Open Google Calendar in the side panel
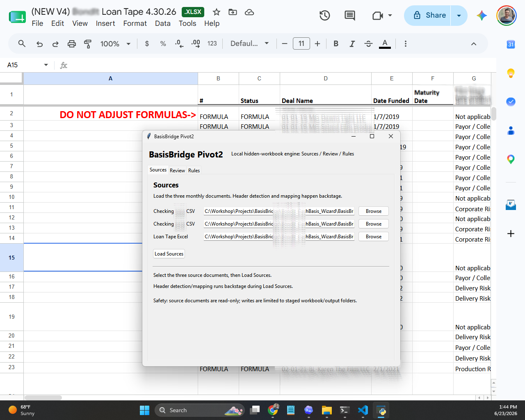Image resolution: width=525 pixels, height=420 pixels. (x=511, y=44)
